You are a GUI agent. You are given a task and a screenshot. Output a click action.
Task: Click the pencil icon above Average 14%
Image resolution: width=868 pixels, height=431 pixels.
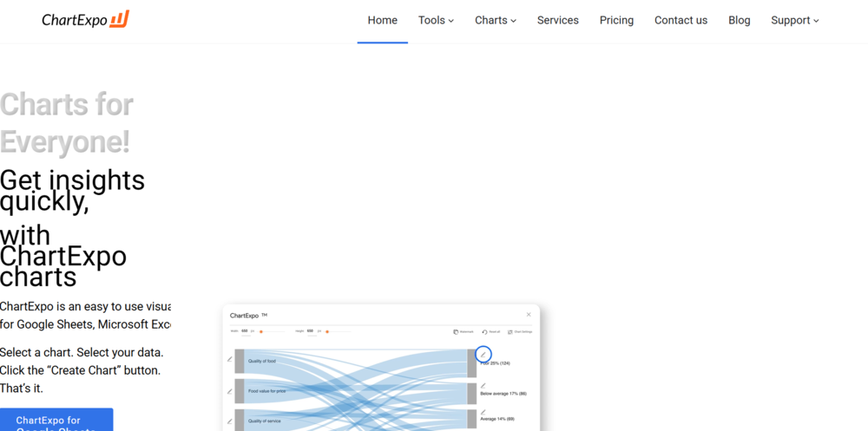click(483, 412)
